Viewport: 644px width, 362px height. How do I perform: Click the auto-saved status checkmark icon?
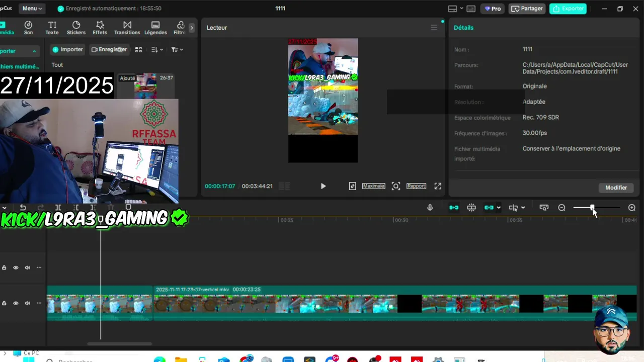pyautogui.click(x=61, y=9)
